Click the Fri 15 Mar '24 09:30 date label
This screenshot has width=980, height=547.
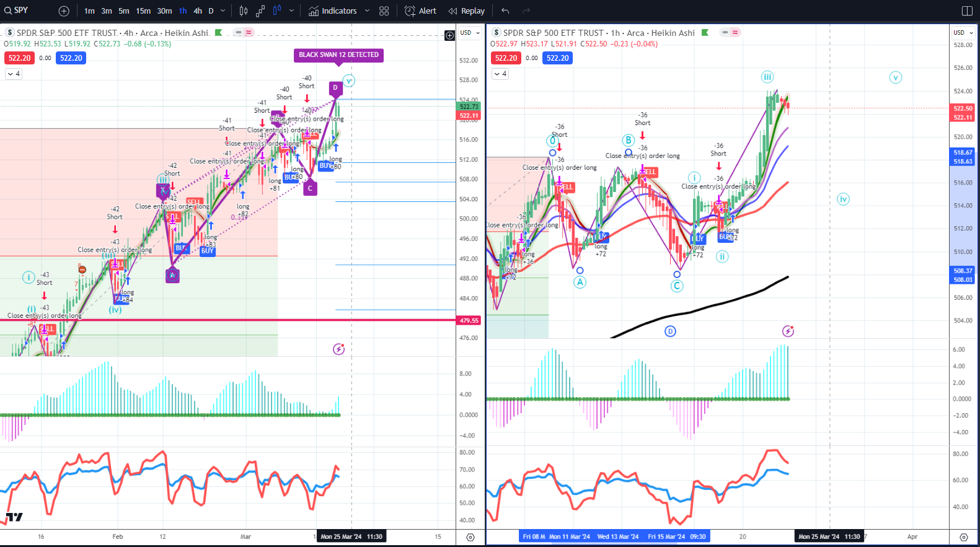[x=677, y=536]
